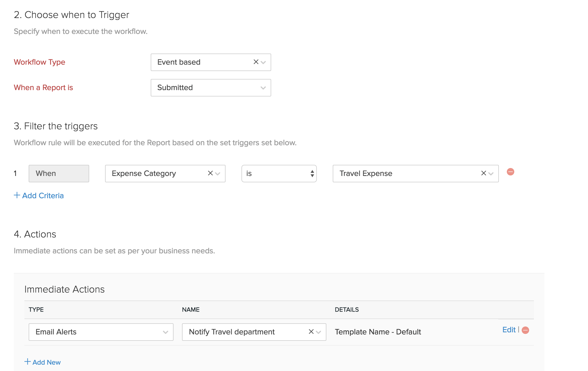Remove the Email Alerts immediate action
Image resolution: width=588 pixels, height=371 pixels.
click(x=525, y=330)
